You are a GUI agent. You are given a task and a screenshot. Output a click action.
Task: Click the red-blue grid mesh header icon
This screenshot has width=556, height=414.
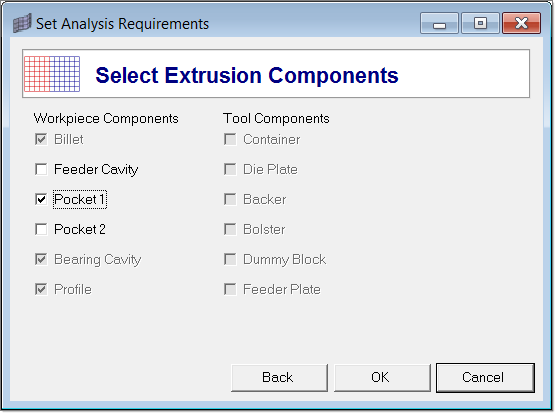pos(52,74)
